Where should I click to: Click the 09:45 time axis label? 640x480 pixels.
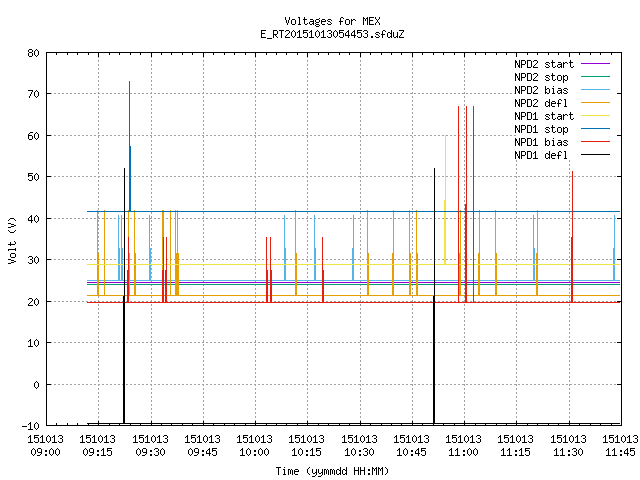[x=202, y=452]
